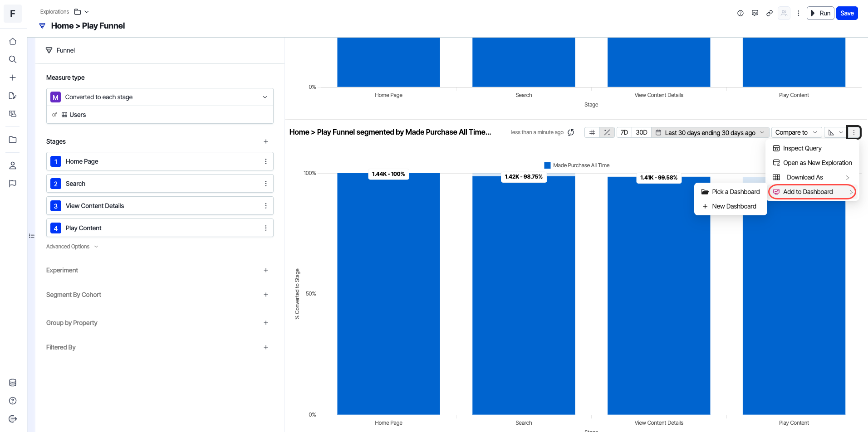Click the chart's highlighted three-dot options button
Screen dimensions: 868x432
pos(854,132)
